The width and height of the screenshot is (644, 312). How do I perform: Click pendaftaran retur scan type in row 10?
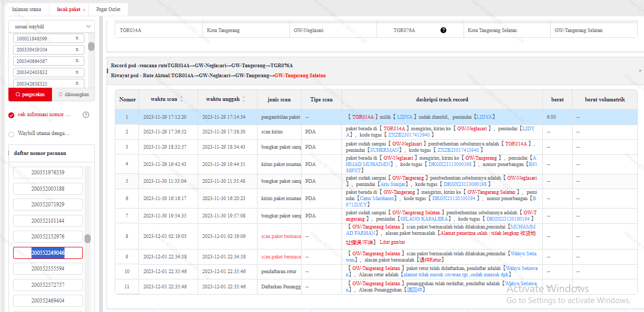coord(279,272)
